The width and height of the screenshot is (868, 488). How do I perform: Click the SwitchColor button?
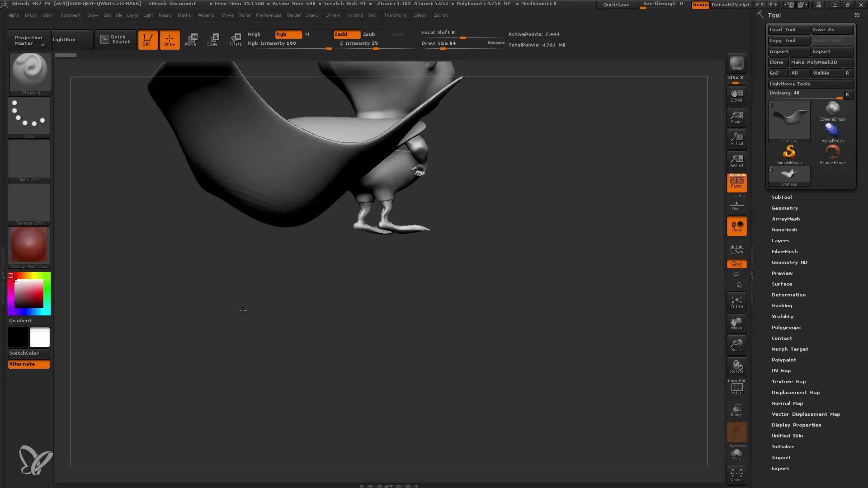[29, 353]
